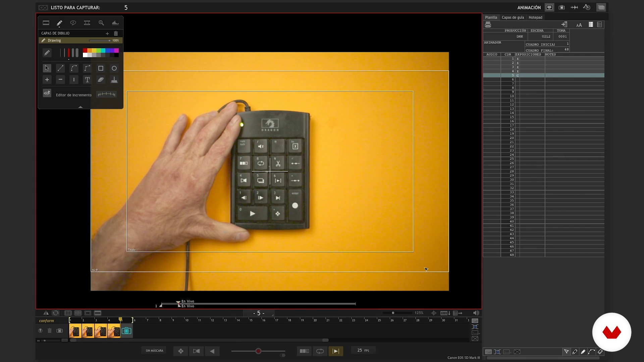The image size is (644, 362).
Task: Open the ARC motion control workspace icon
Action: click(x=587, y=7)
